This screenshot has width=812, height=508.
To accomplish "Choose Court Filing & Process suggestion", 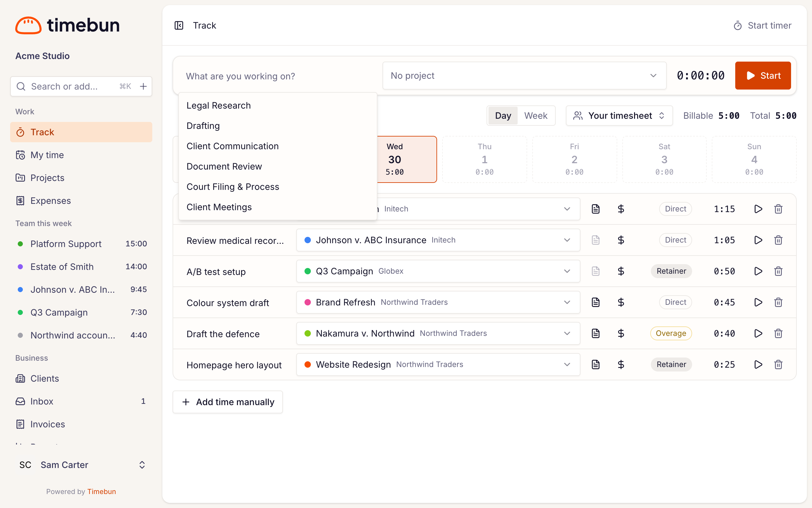I will pyautogui.click(x=278, y=187).
